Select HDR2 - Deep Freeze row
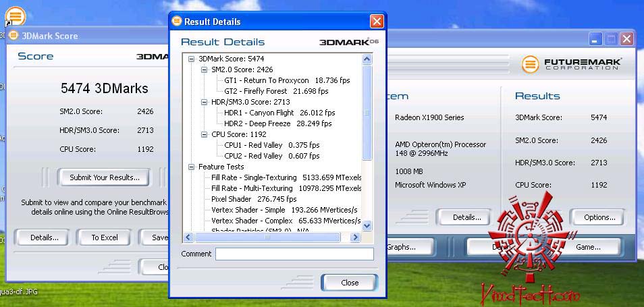Viewport: 644px width, 307px height. click(x=277, y=123)
